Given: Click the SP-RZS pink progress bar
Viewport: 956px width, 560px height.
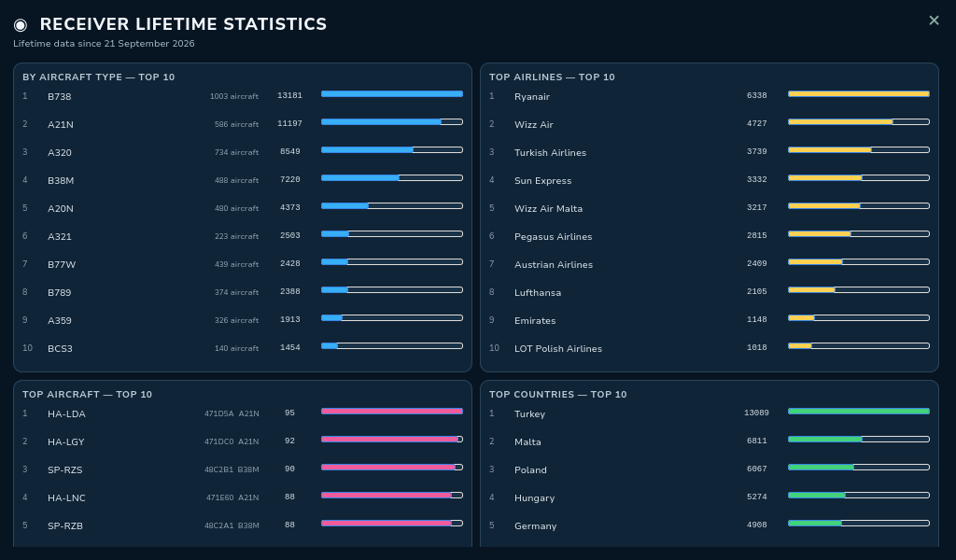Looking at the screenshot, I should (392, 468).
